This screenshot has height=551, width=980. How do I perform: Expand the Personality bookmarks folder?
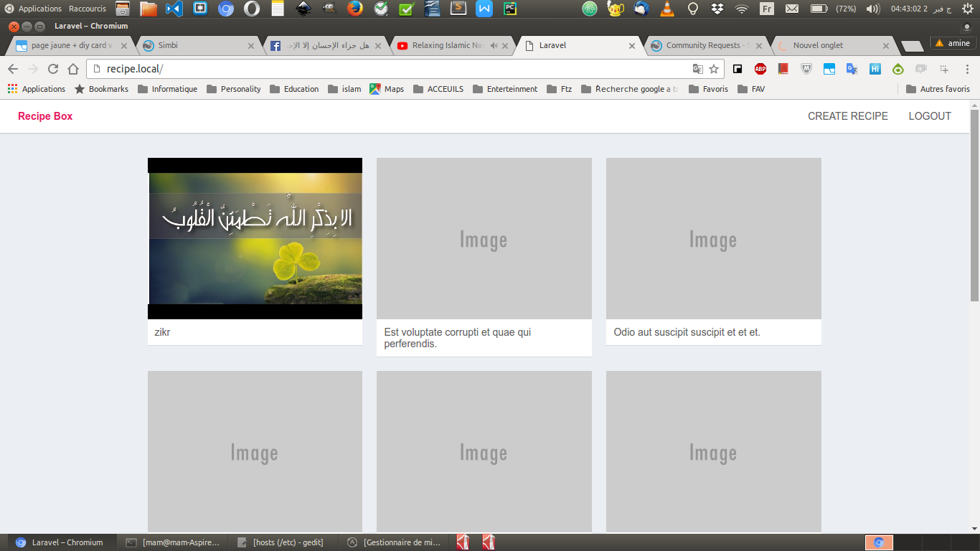[233, 89]
